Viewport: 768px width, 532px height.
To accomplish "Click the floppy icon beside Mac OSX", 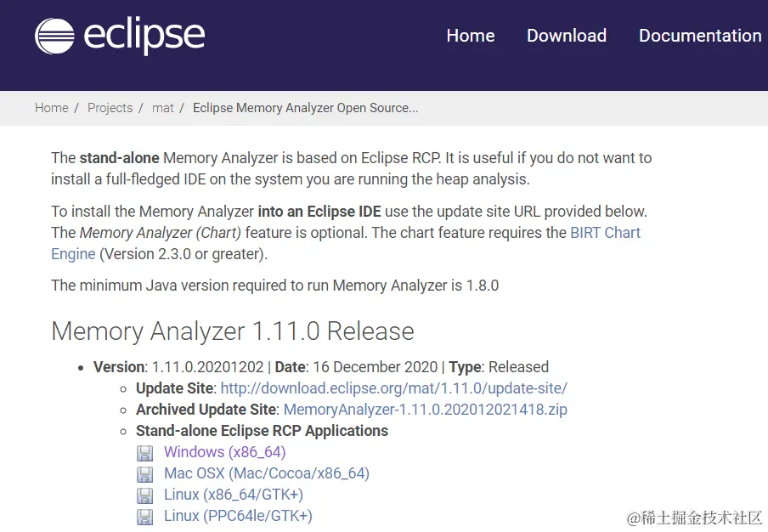I will (144, 474).
